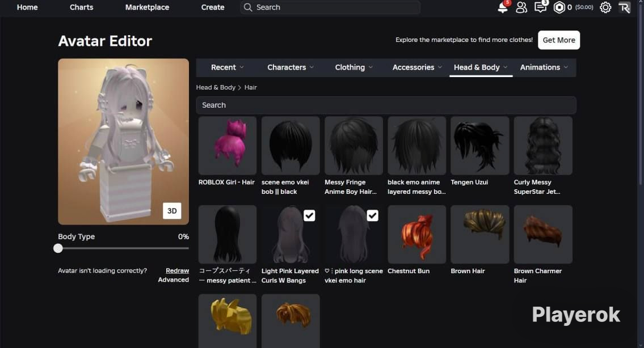Click the magnifier icon in top search
The height and width of the screenshot is (348, 644).
(247, 7)
